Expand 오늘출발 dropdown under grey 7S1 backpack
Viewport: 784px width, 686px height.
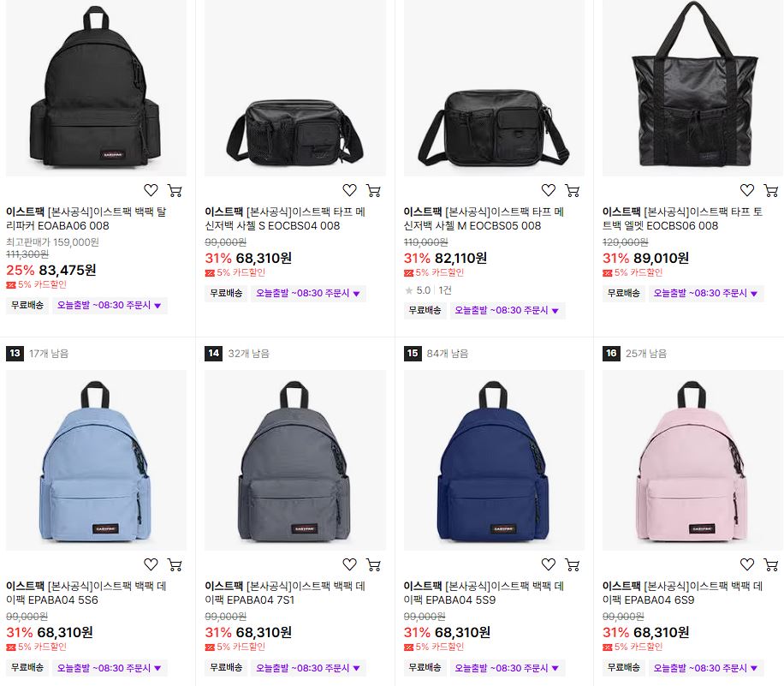point(308,668)
